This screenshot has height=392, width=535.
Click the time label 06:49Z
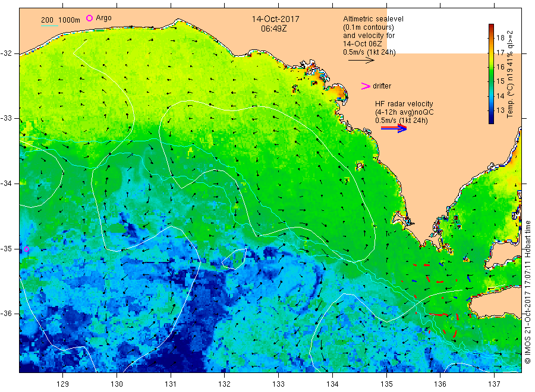(x=273, y=29)
